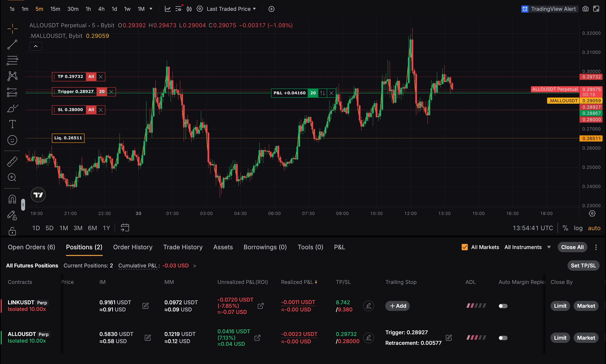Click the Close All button

pos(572,247)
